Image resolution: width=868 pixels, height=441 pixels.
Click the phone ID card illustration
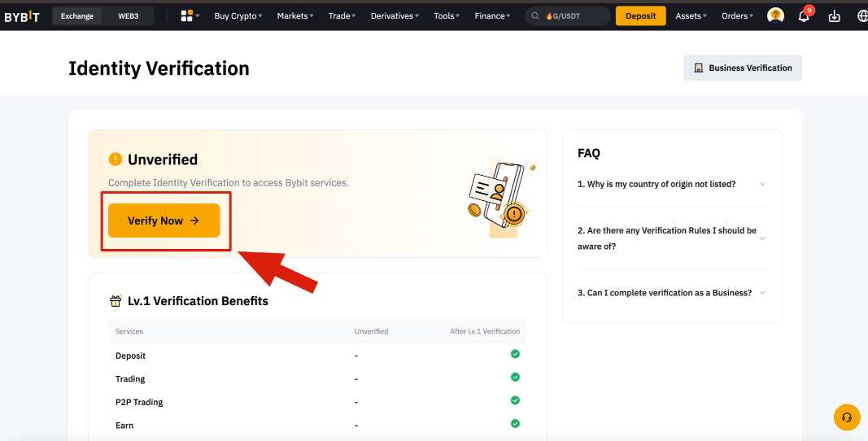501,199
